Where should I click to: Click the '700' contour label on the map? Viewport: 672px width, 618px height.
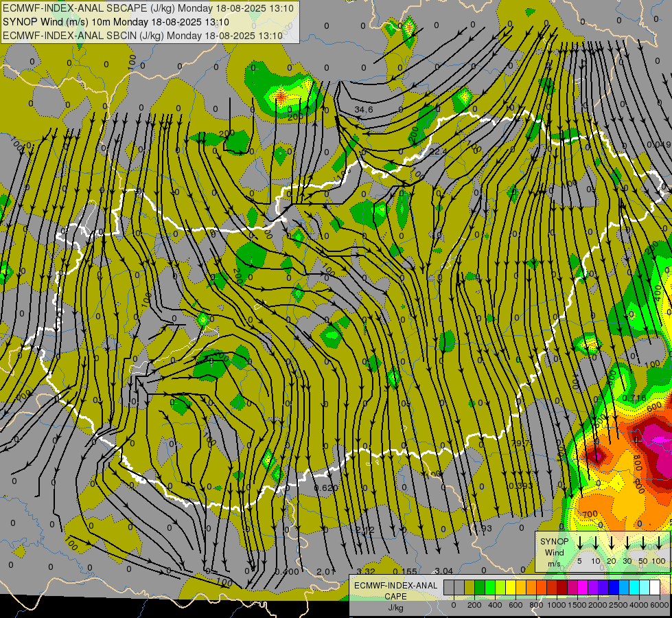click(x=590, y=514)
